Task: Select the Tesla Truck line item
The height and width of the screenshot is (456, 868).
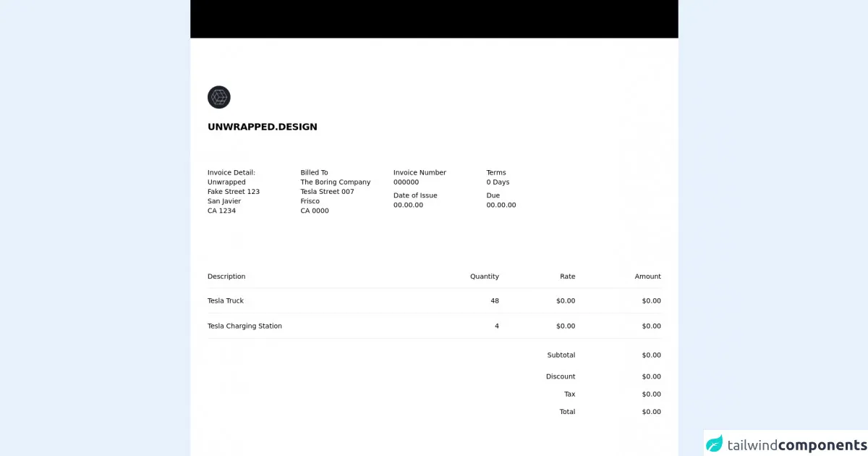Action: 226,300
